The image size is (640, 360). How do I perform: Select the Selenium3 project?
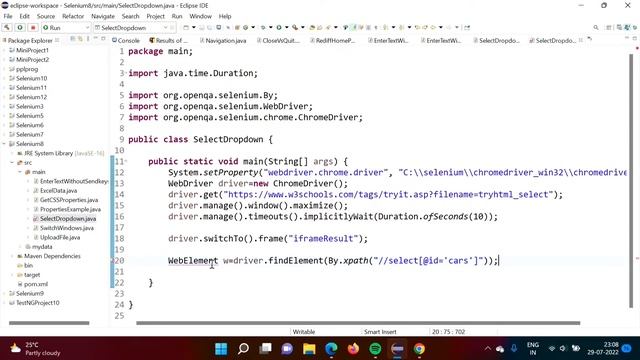[x=30, y=107]
